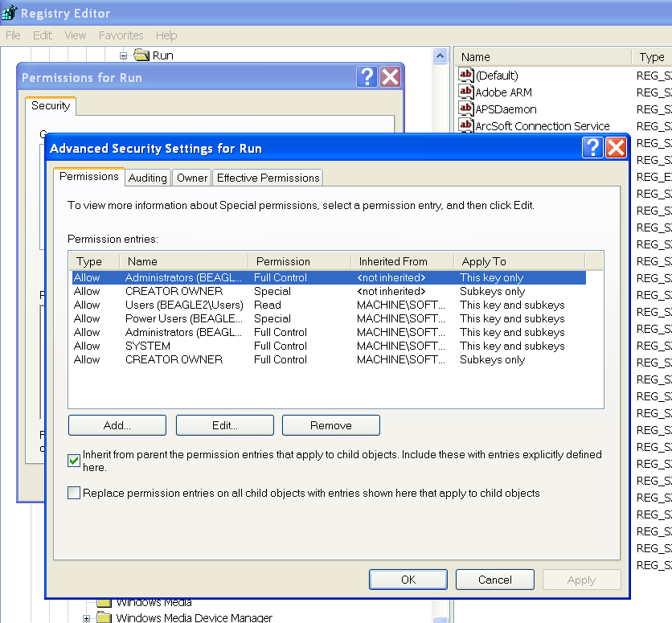Select the Power Users Special entry
This screenshot has width=672, height=623.
pos(329,319)
